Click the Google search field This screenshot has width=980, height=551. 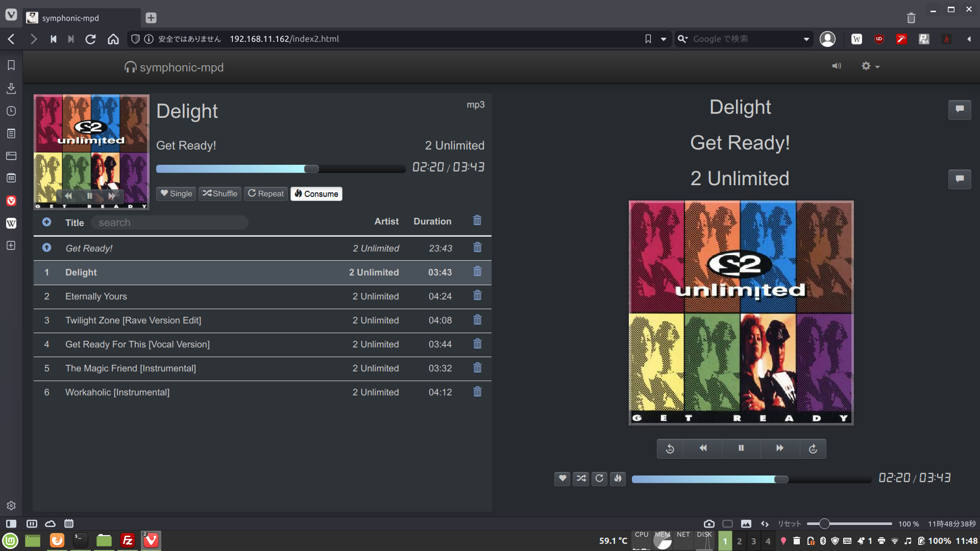pyautogui.click(x=745, y=39)
